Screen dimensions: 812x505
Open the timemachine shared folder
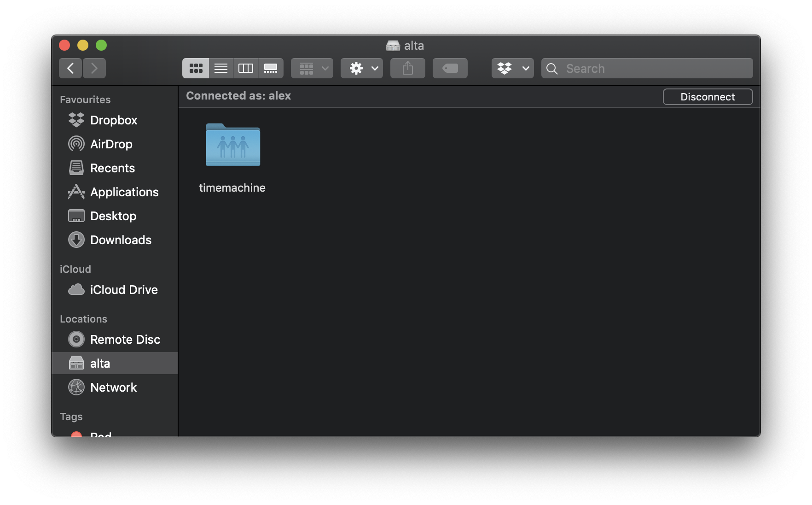pos(232,146)
